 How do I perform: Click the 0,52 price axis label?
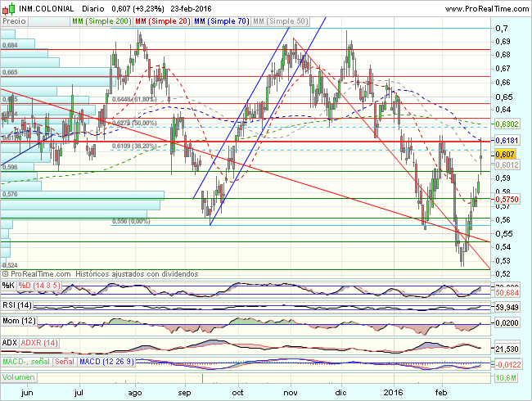[503, 273]
